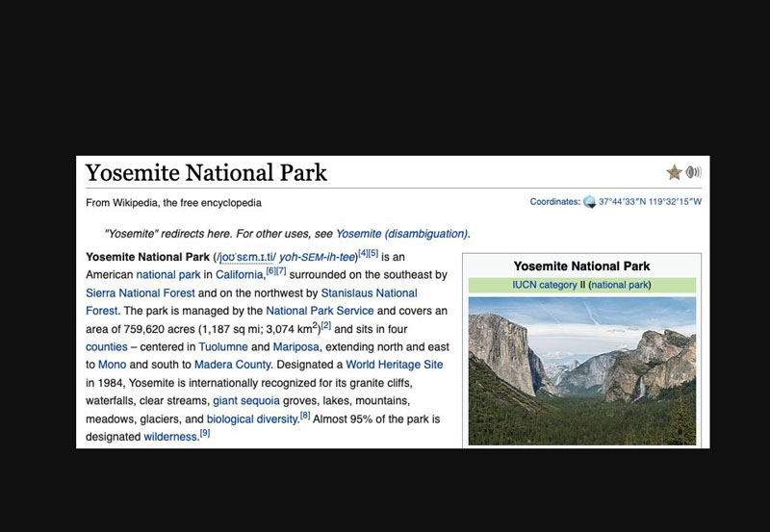Screen dimensions: 770x532
Task: Open the Sierra National Forest link
Action: (141, 293)
